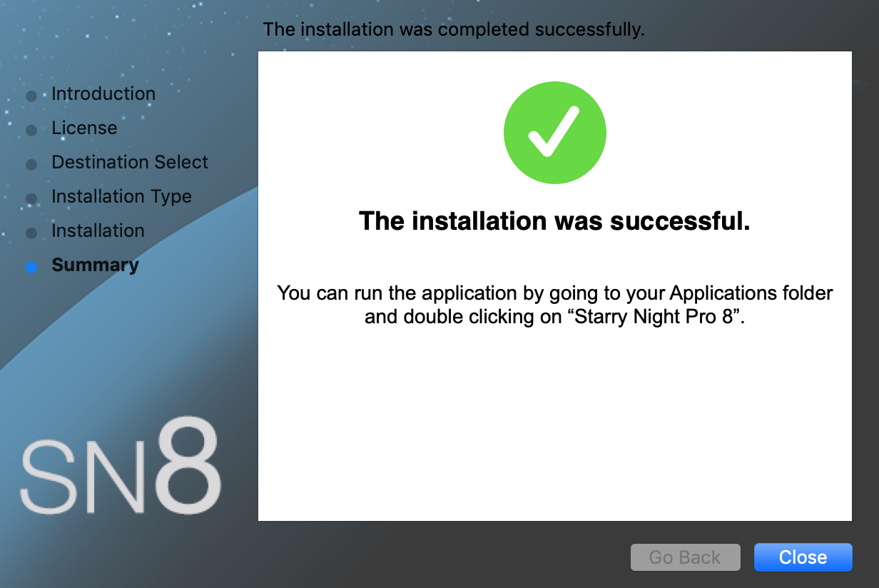The height and width of the screenshot is (588, 879).
Task: Click the green success checkmark icon
Action: click(555, 133)
